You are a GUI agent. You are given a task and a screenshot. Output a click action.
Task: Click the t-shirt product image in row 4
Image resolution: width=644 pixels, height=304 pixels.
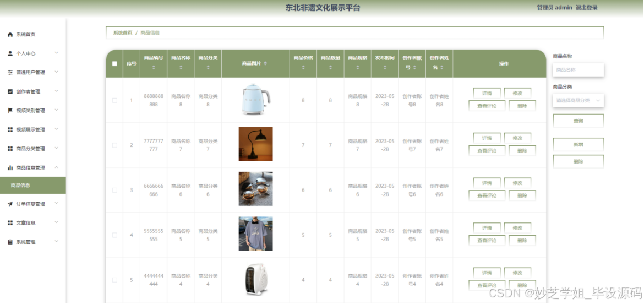255,234
